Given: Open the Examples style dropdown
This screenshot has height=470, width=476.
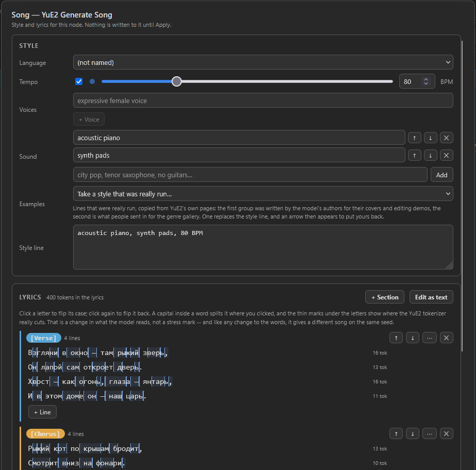Looking at the screenshot, I should 263,194.
